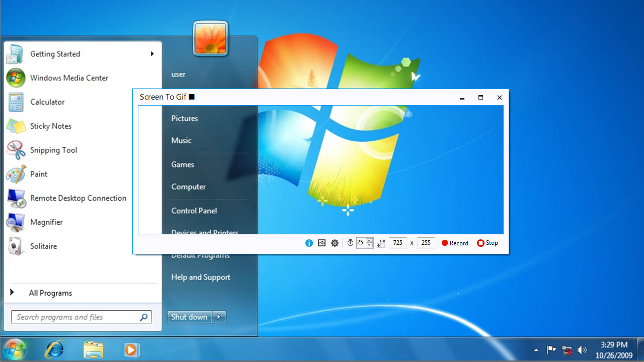Open Action Center flag icon
644x362 pixels.
[x=551, y=350]
